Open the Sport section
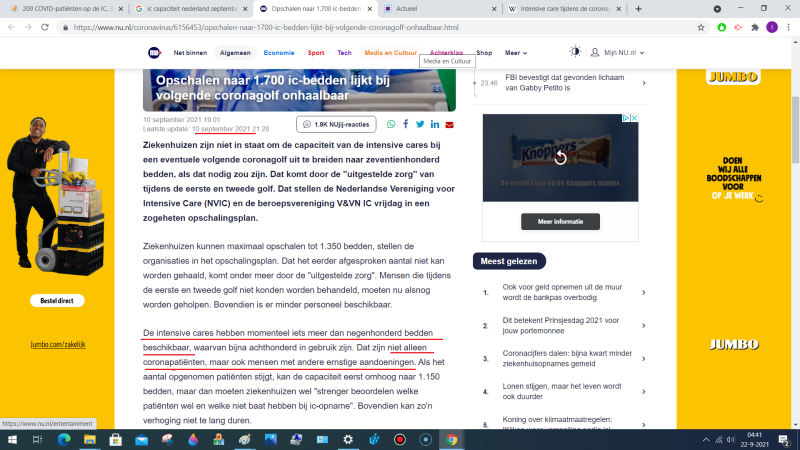Viewport: 800px width, 450px height. 316,53
